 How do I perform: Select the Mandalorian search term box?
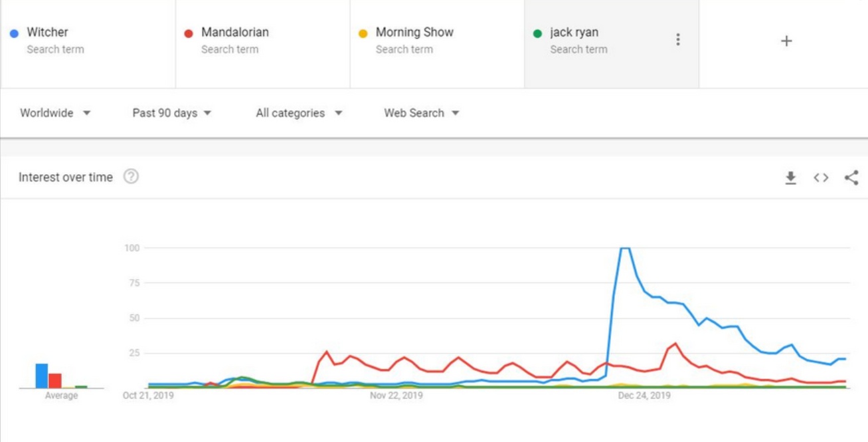point(262,40)
